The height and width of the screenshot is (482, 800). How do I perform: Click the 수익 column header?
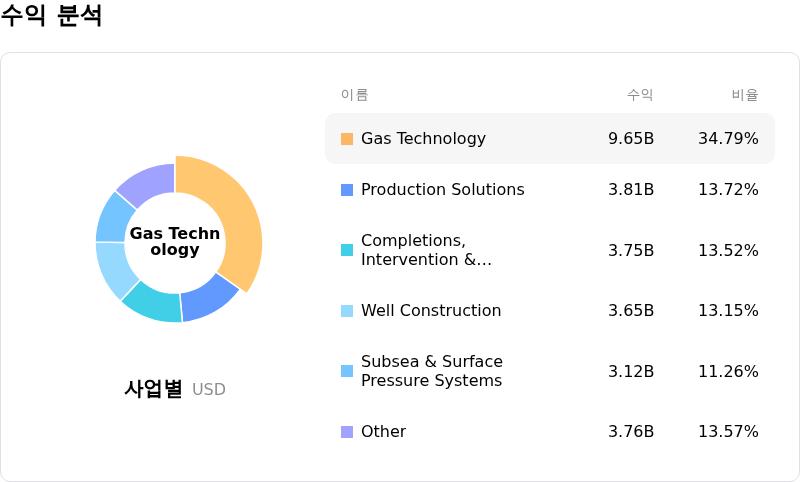[640, 95]
